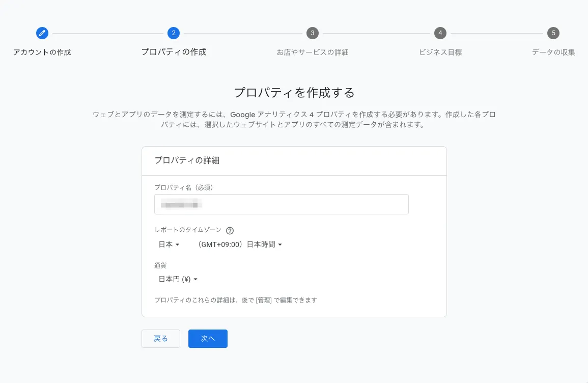
Task: Focus the プロパティ名 input field
Action: click(x=281, y=204)
